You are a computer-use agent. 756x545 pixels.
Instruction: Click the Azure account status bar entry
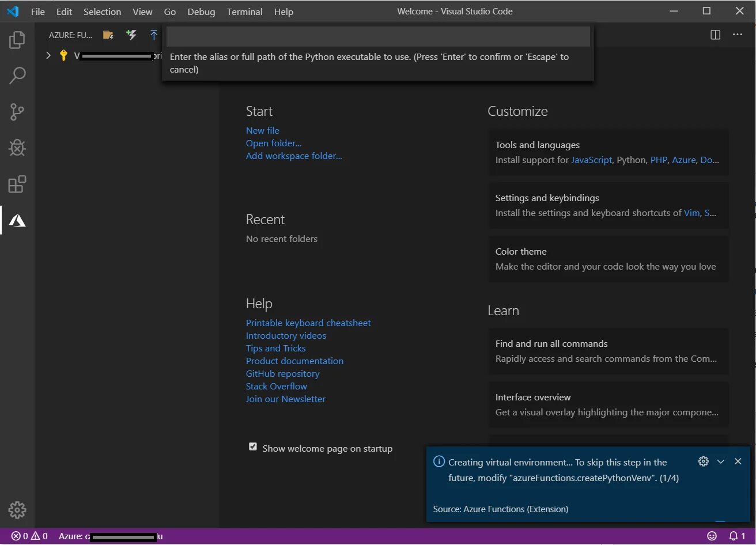pyautogui.click(x=111, y=536)
